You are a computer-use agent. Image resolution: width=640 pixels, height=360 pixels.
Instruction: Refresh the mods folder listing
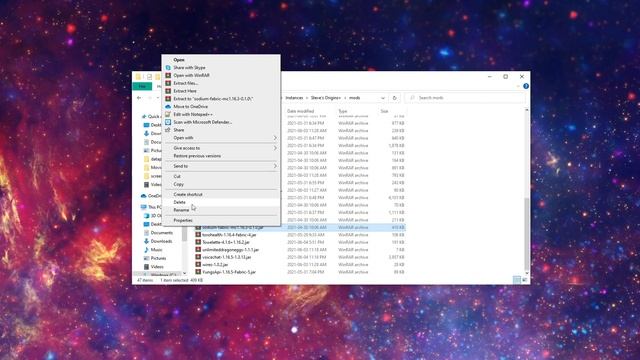(394, 98)
